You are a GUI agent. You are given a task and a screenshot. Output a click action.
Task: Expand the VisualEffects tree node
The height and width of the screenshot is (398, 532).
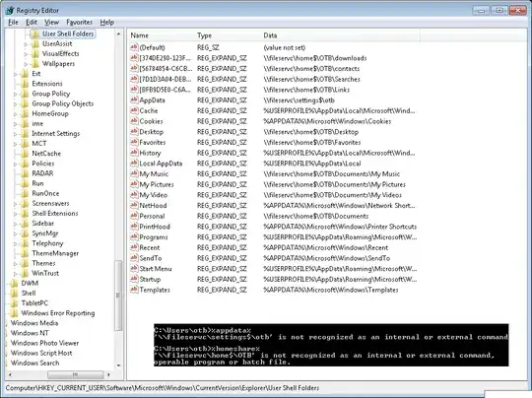tap(26, 54)
